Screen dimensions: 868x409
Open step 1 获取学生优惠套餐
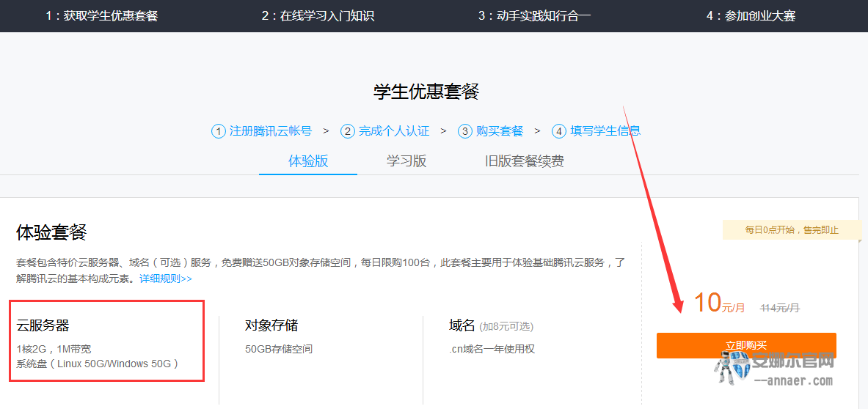pos(102,16)
